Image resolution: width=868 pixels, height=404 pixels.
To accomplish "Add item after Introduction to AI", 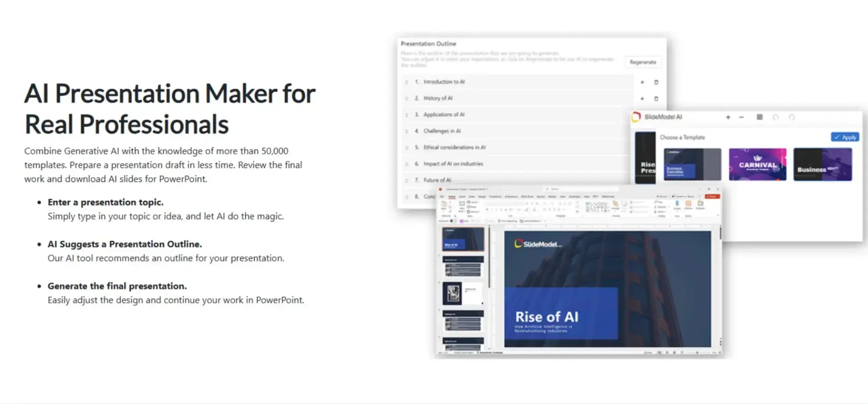I will pos(642,82).
